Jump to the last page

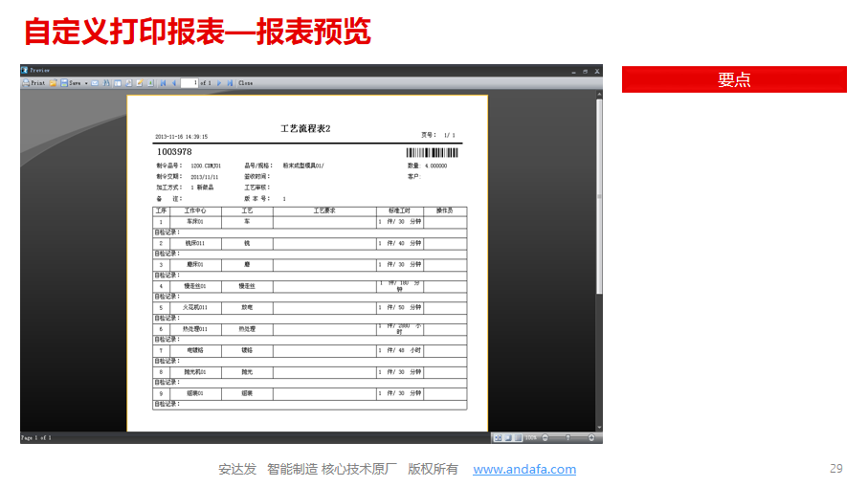pyautogui.click(x=230, y=83)
